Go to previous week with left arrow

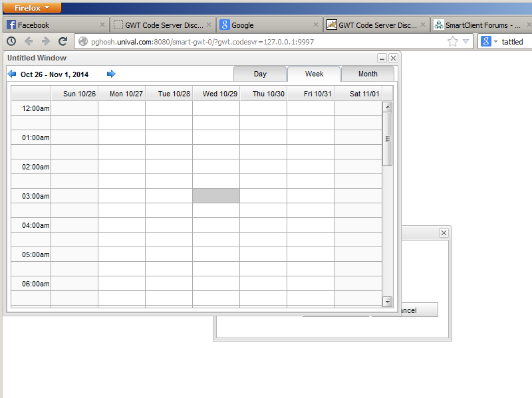(12, 74)
